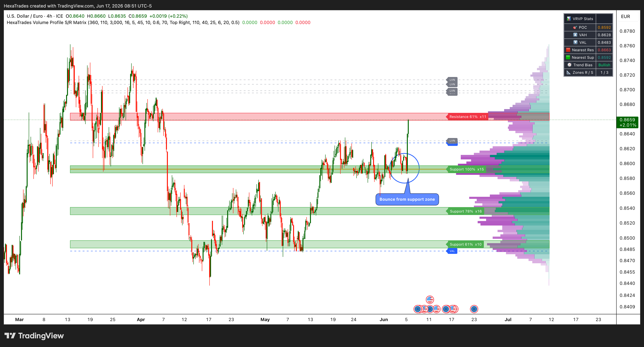
Task: Click the Nearest Res value 0.8663
Action: tap(604, 50)
